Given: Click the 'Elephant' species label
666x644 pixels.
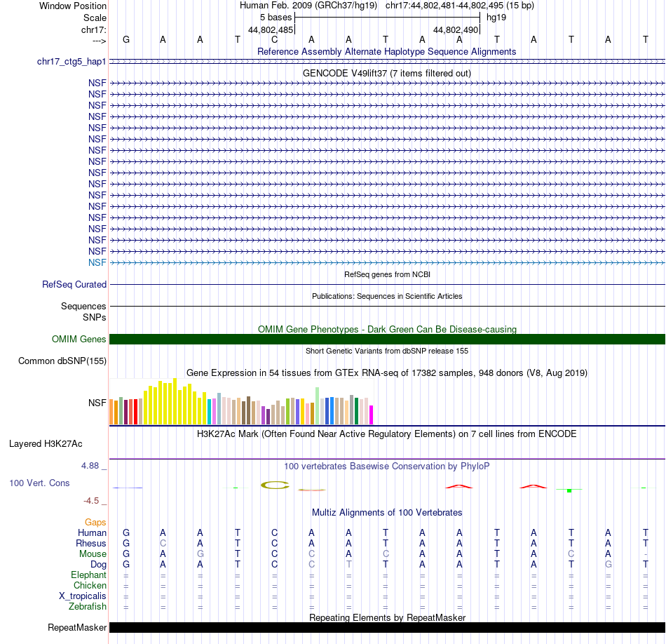Looking at the screenshot, I should coord(88,575).
